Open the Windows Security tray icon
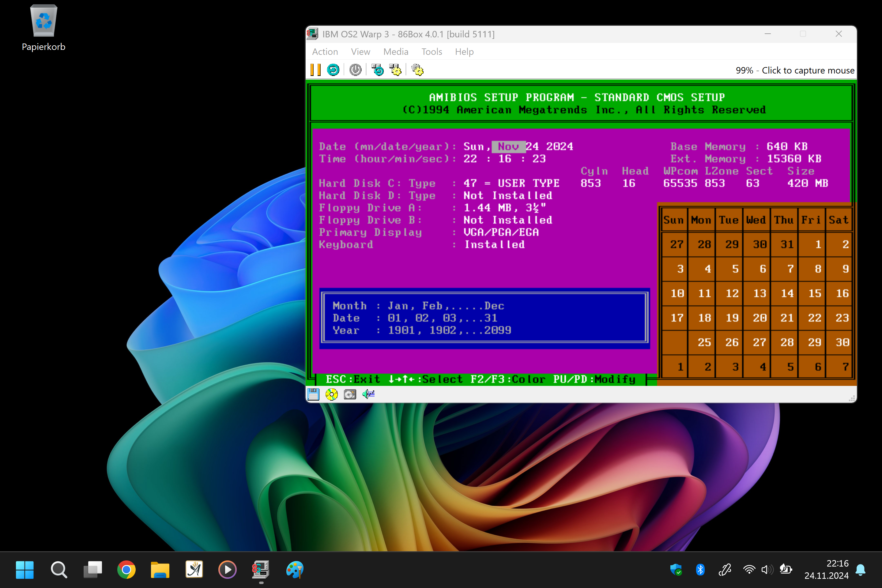 click(676, 570)
